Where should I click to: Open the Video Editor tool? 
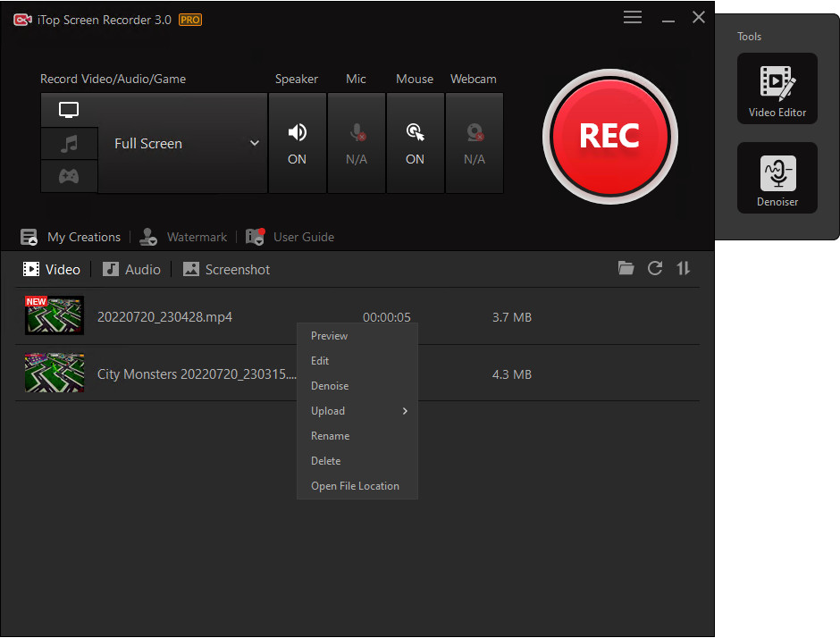[777, 88]
